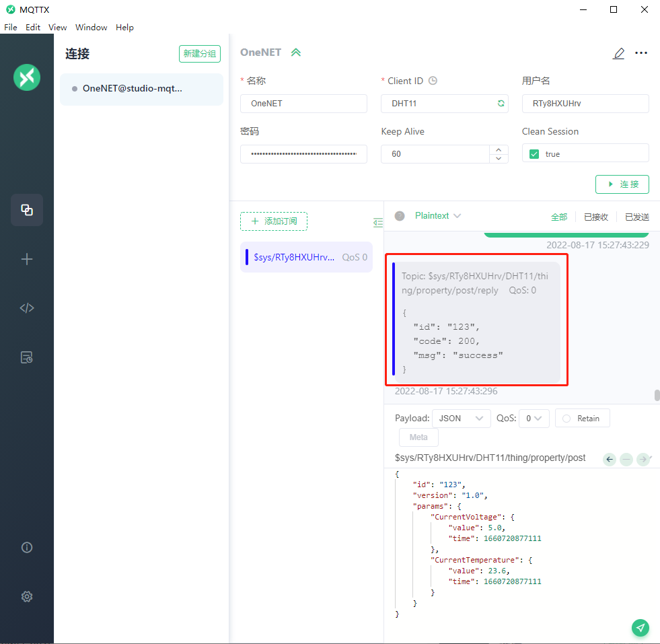Screen dimensions: 660x644
Task: Switch to the 已接收 received tab
Action: point(596,217)
